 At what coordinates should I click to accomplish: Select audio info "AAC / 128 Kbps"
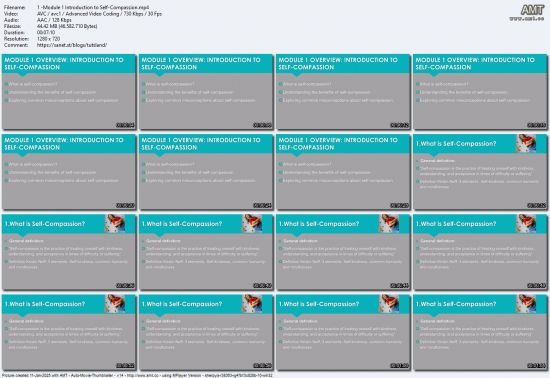54,20
